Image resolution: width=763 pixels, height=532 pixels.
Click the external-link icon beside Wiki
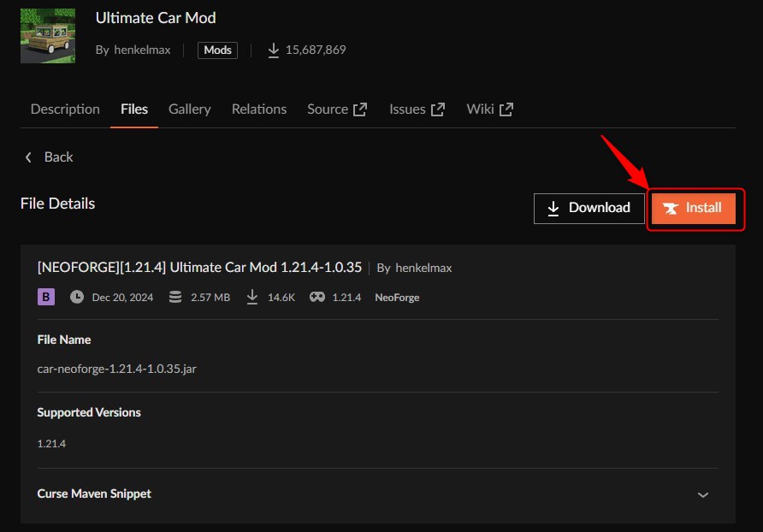(x=506, y=109)
